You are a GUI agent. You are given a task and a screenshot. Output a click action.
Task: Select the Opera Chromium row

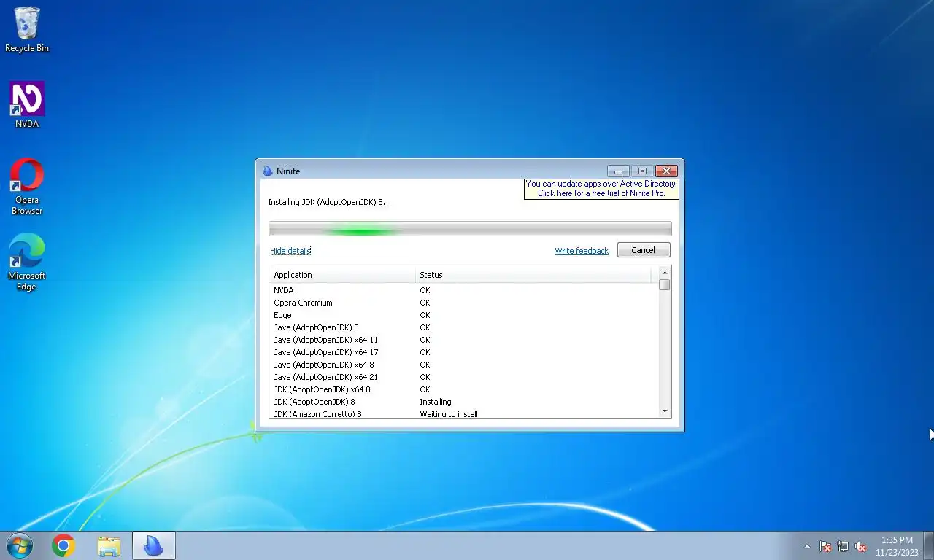coord(463,303)
